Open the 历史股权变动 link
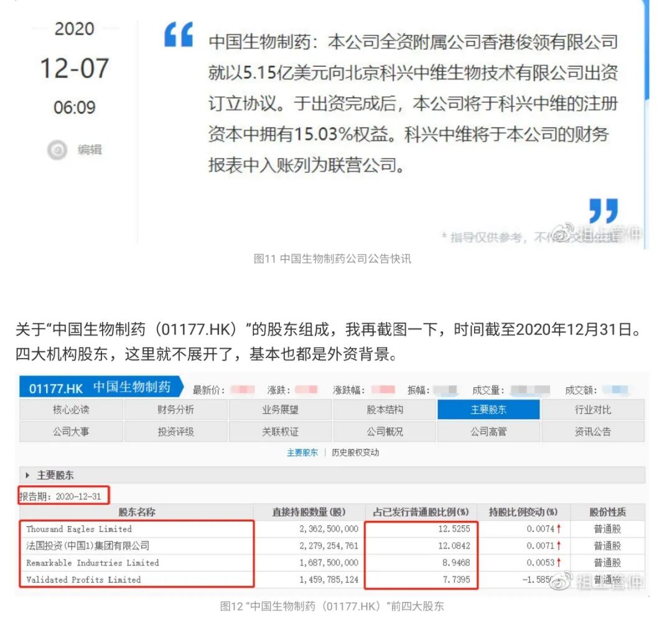 click(355, 453)
